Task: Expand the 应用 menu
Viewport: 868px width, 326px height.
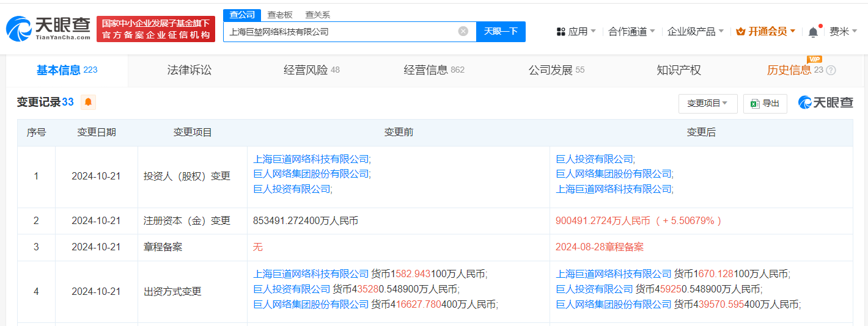Action: (576, 32)
